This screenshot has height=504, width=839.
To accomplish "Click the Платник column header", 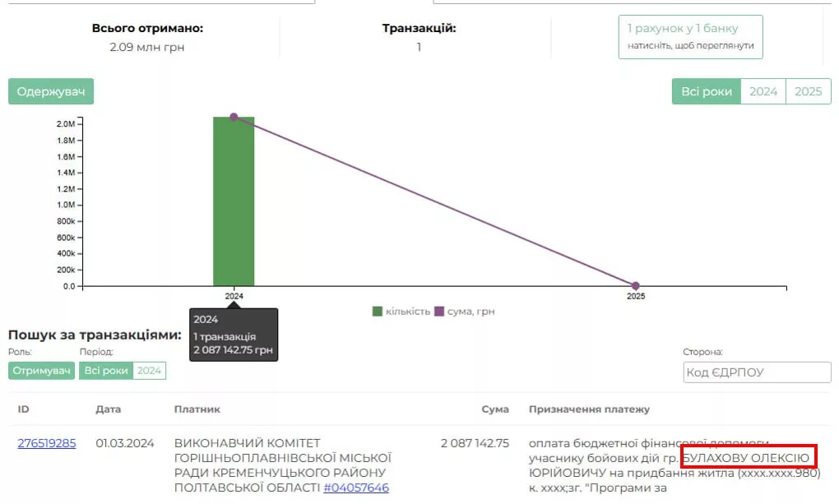I will click(197, 409).
